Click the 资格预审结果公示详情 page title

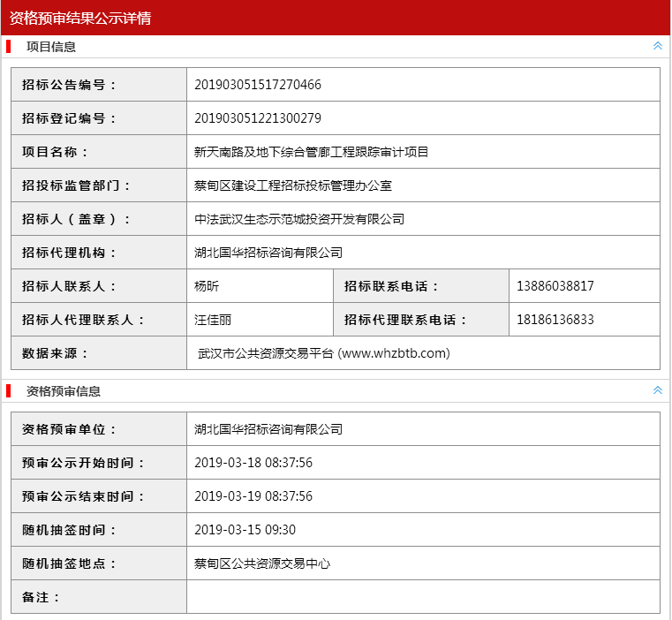click(x=80, y=18)
